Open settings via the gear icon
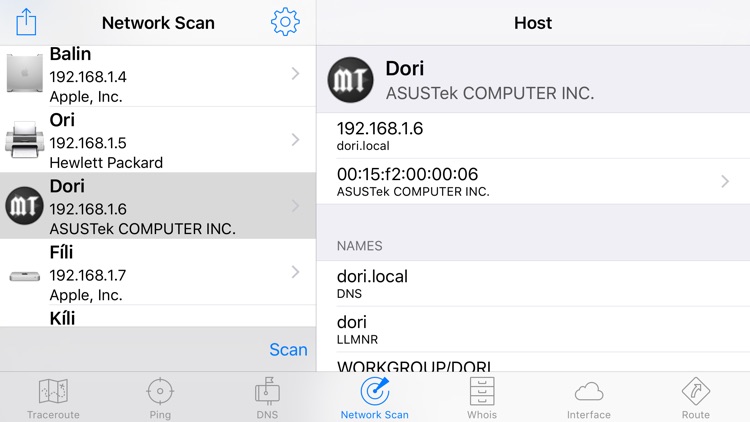The height and width of the screenshot is (422, 750). click(x=285, y=22)
